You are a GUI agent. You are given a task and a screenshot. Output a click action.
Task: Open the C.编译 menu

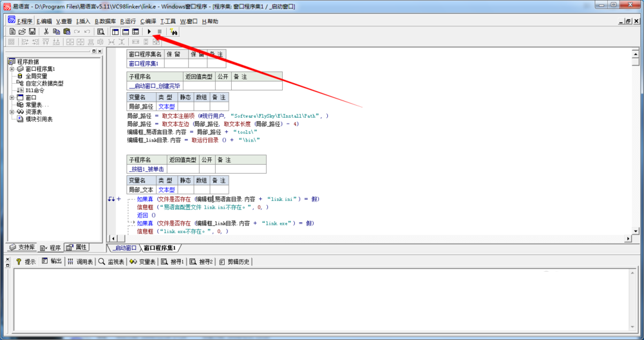(148, 21)
